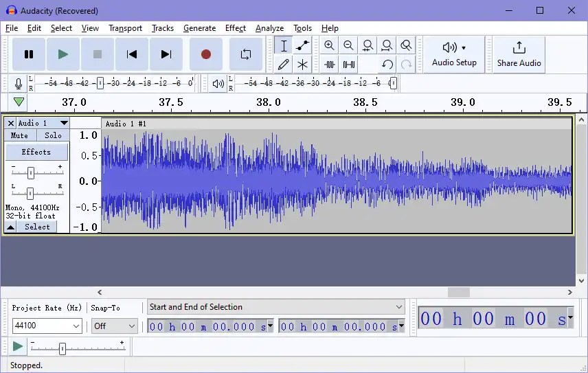Open the Transport menu
This screenshot has width=588, height=373.
pyautogui.click(x=125, y=28)
